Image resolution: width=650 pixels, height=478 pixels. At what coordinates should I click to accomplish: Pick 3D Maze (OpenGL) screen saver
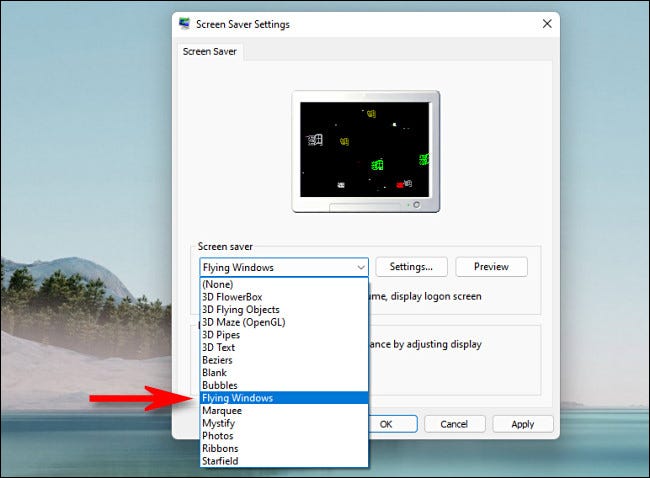click(x=284, y=322)
